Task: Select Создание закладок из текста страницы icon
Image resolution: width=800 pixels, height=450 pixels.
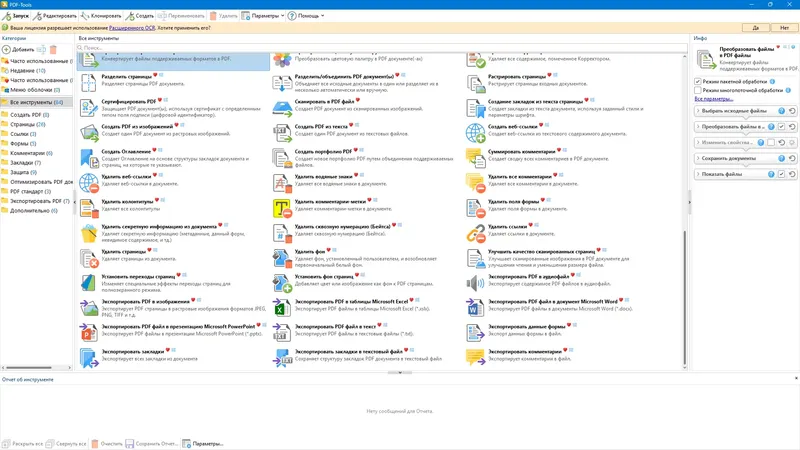Action: tap(475, 108)
